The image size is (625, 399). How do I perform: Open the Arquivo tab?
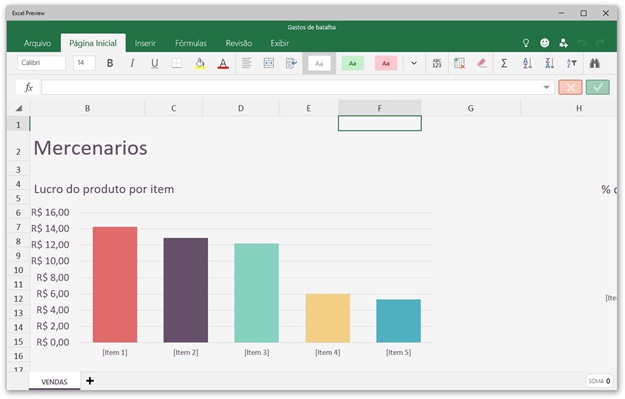coord(37,43)
